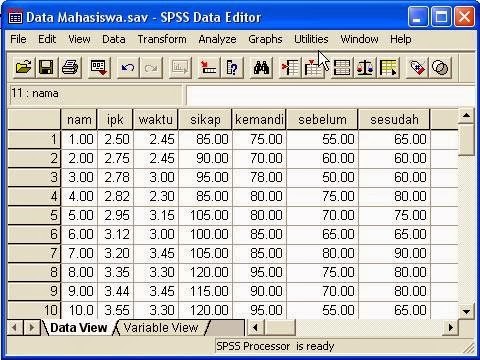Viewport: 480px width, 360px height.
Task: Select row header number 5
Action: (34, 215)
